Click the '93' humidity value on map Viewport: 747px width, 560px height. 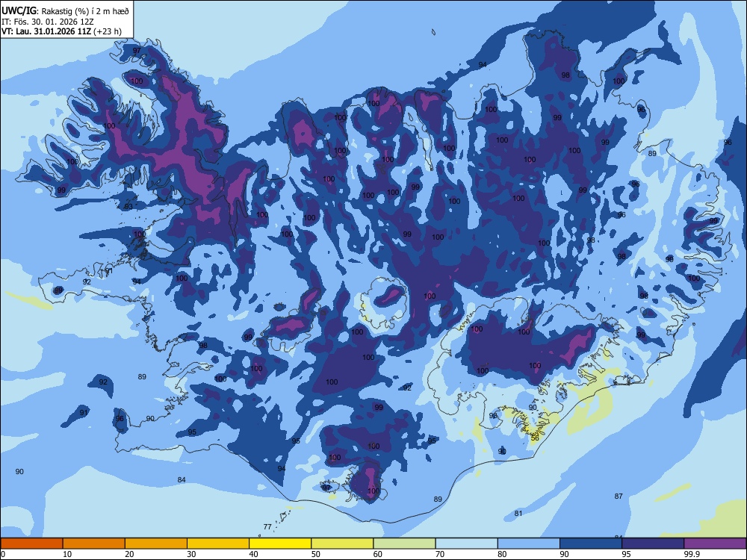click(128, 206)
